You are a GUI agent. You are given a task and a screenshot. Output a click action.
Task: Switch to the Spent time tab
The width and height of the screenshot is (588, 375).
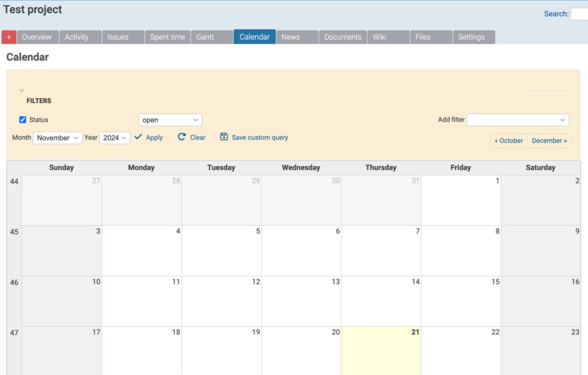(x=167, y=36)
